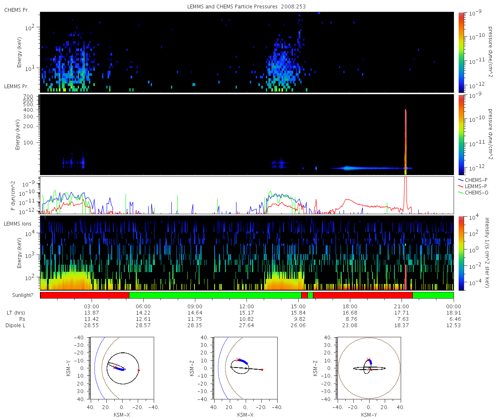Click the first red segment of the Sunlight bar
This screenshot has height=420, width=504.
click(x=84, y=295)
